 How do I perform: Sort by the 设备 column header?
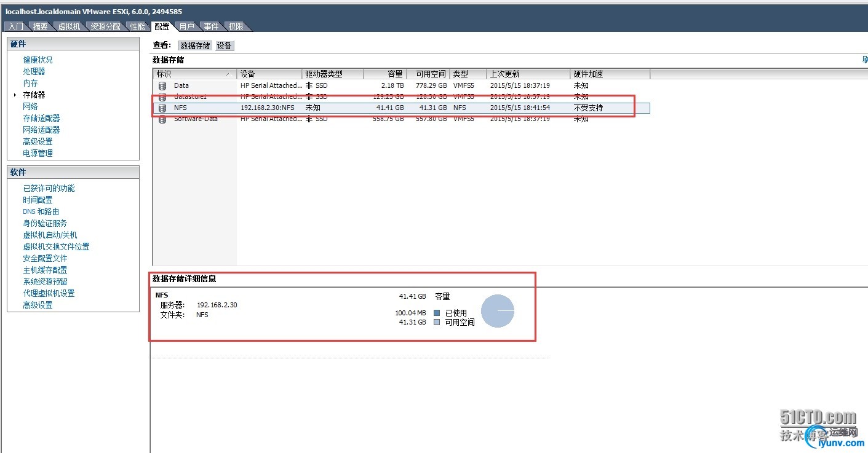click(269, 74)
